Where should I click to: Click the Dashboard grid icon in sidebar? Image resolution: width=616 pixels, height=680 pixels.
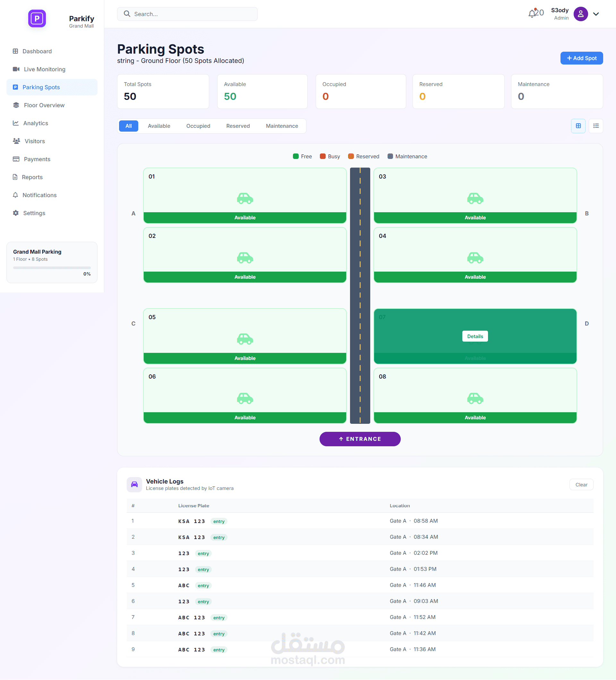coord(15,51)
